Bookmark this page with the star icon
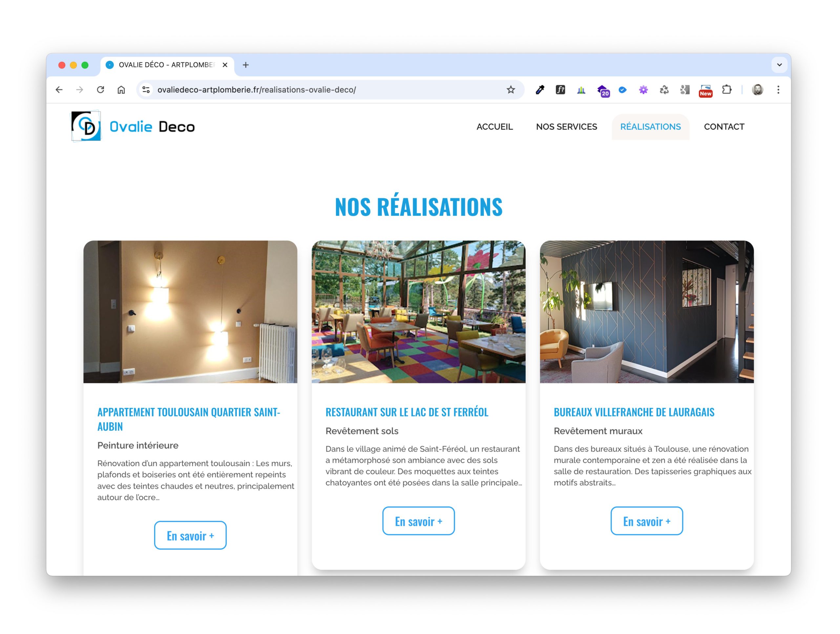Screen dimensions: 840x634 [511, 90]
